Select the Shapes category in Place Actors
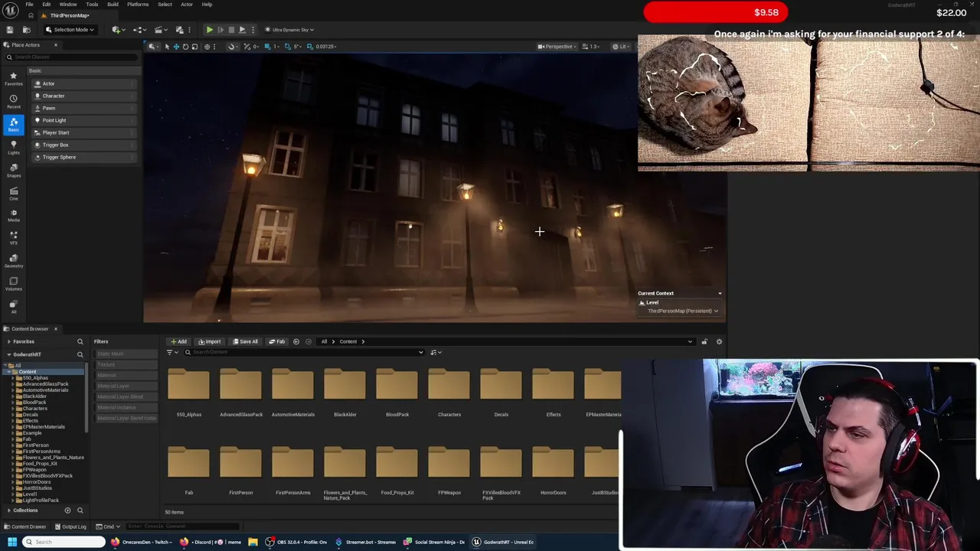Viewport: 980px width, 551px height. [13, 171]
